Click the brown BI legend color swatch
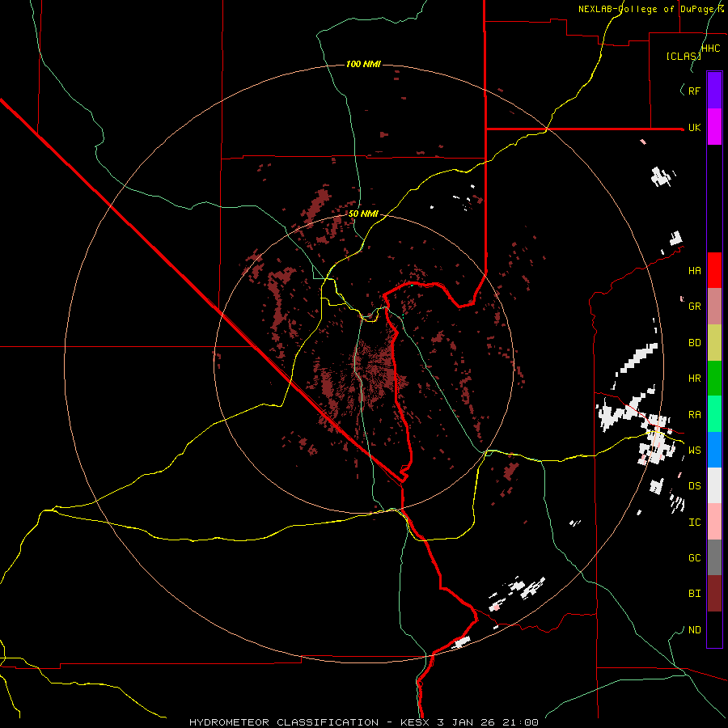 click(714, 594)
